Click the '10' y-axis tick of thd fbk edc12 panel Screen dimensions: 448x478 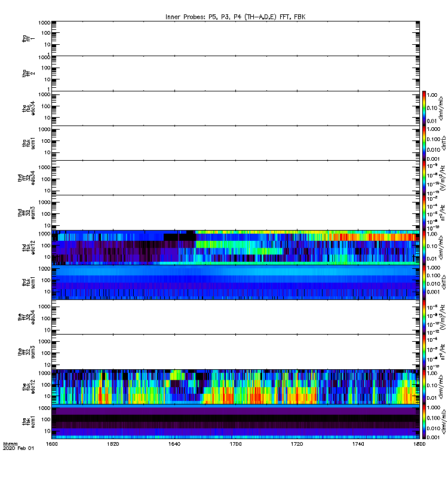pyautogui.click(x=47, y=257)
